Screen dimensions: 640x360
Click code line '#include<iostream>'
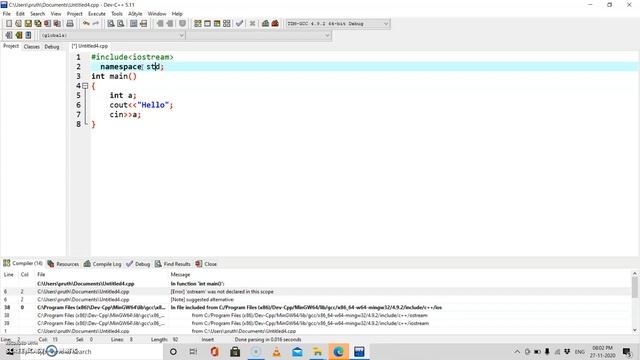tap(132, 57)
